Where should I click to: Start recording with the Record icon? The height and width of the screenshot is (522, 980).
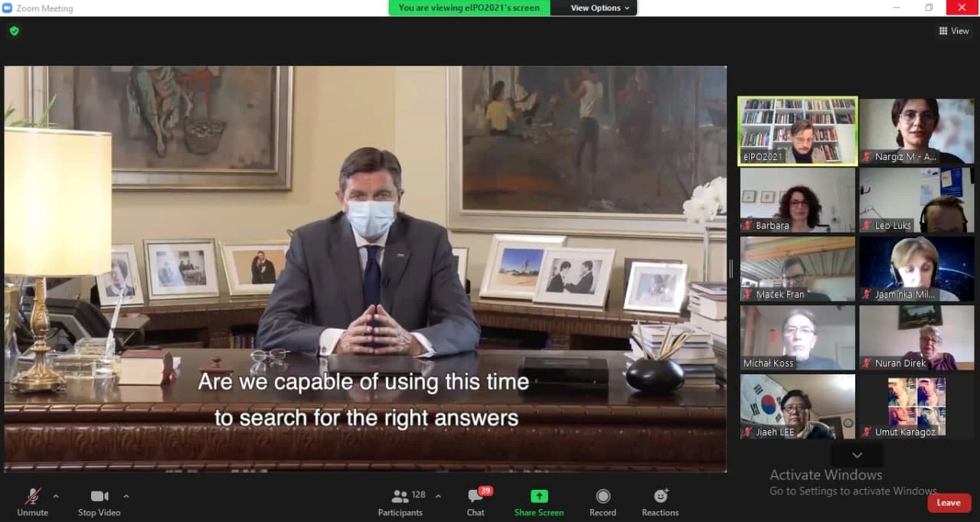click(603, 496)
